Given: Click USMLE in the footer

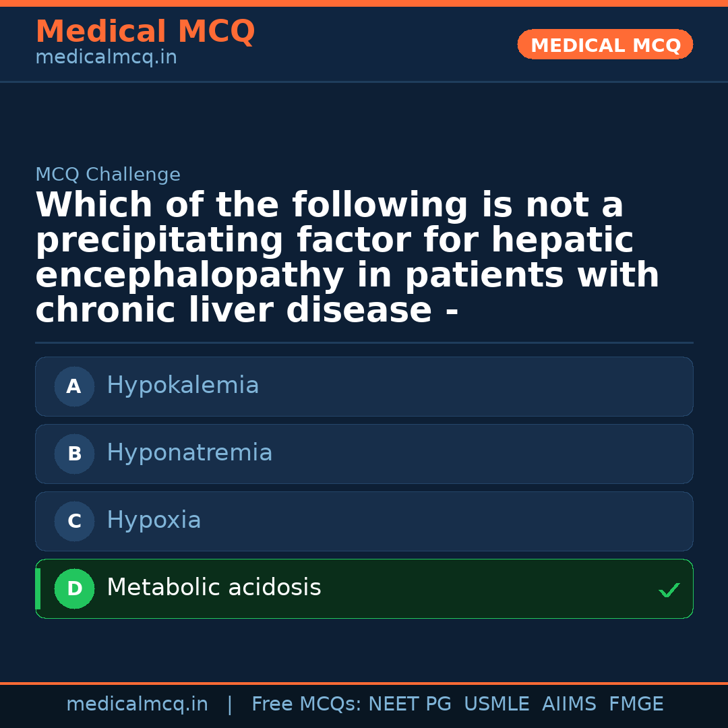Looking at the screenshot, I should [x=496, y=704].
